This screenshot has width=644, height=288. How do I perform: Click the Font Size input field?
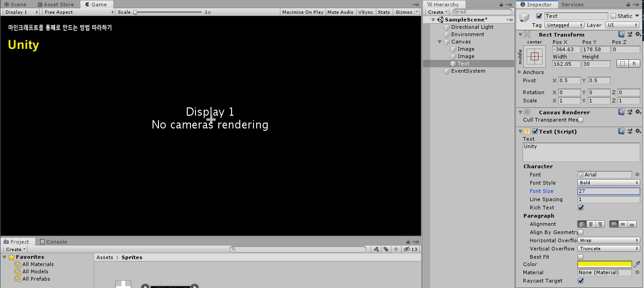[x=609, y=191]
